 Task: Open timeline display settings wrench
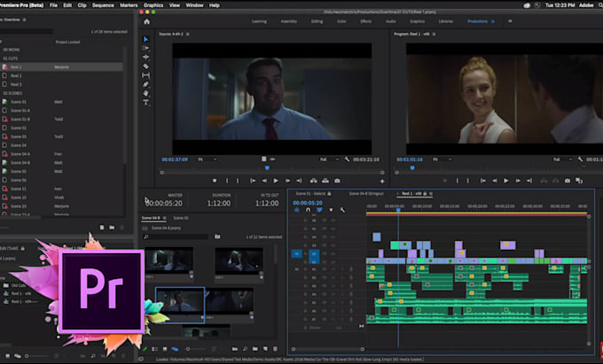tap(342, 210)
